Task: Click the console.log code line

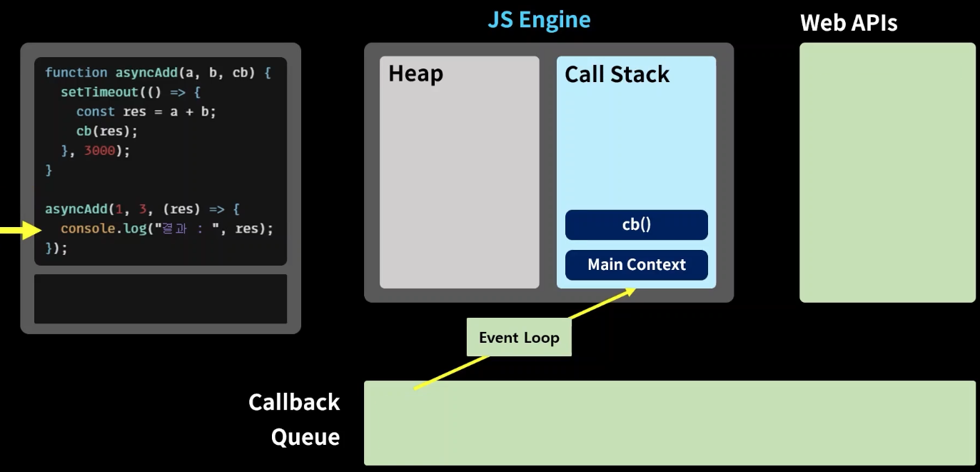Action: click(167, 229)
